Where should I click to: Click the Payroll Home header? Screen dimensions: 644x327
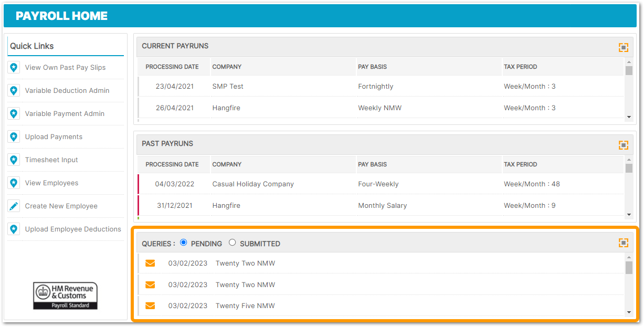(61, 16)
